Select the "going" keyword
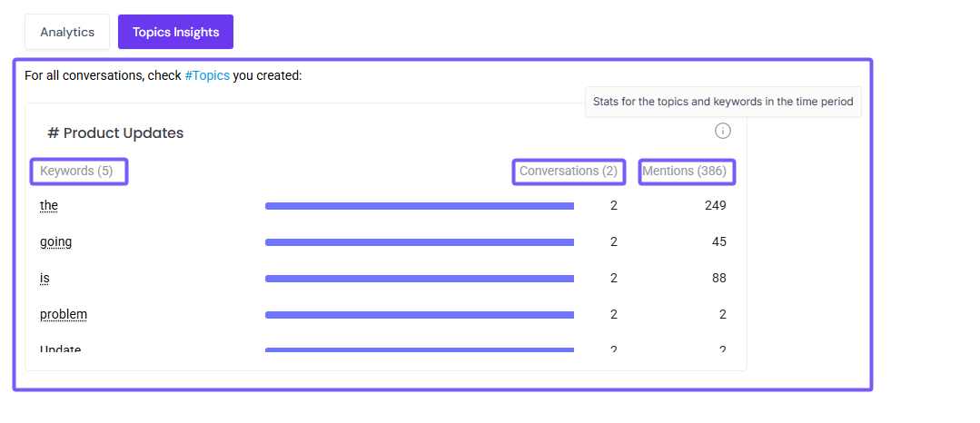 (x=55, y=242)
